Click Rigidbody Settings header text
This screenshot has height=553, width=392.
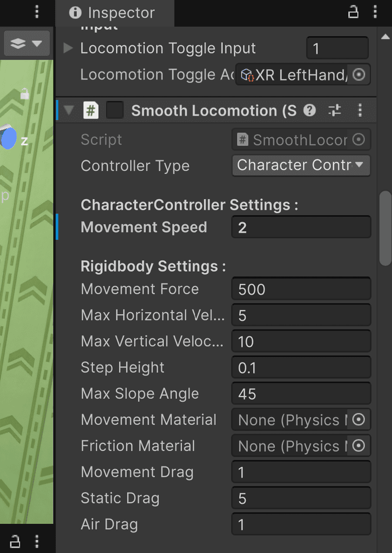point(153,266)
